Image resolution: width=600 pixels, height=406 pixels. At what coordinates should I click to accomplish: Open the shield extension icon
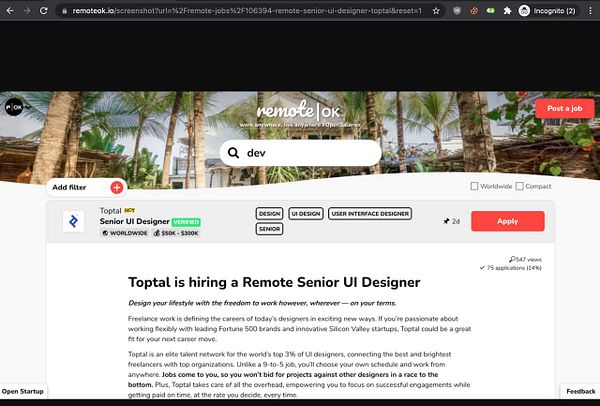pos(457,11)
